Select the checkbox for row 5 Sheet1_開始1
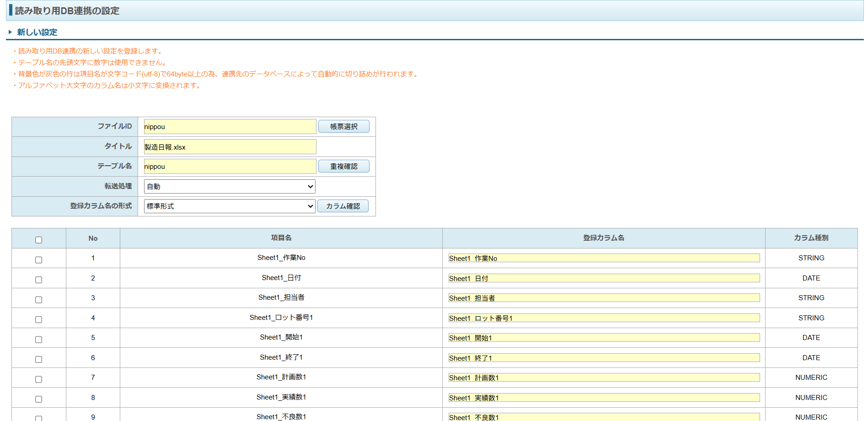868x421 pixels. tap(39, 340)
